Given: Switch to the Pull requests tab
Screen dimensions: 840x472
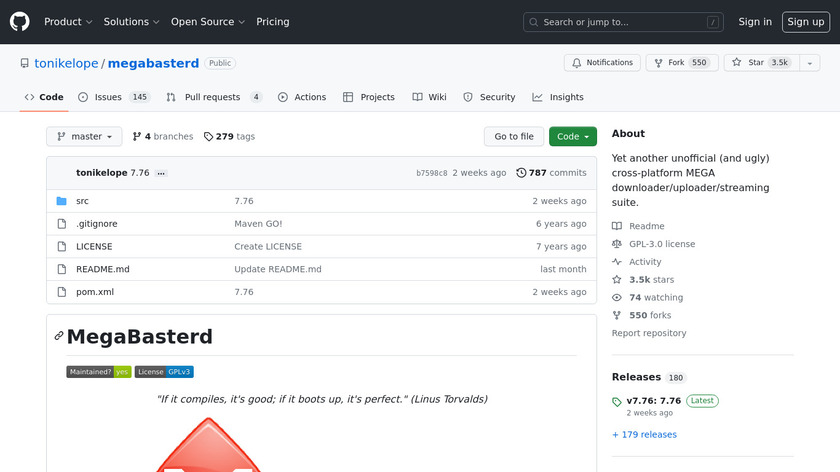Looking at the screenshot, I should point(214,97).
